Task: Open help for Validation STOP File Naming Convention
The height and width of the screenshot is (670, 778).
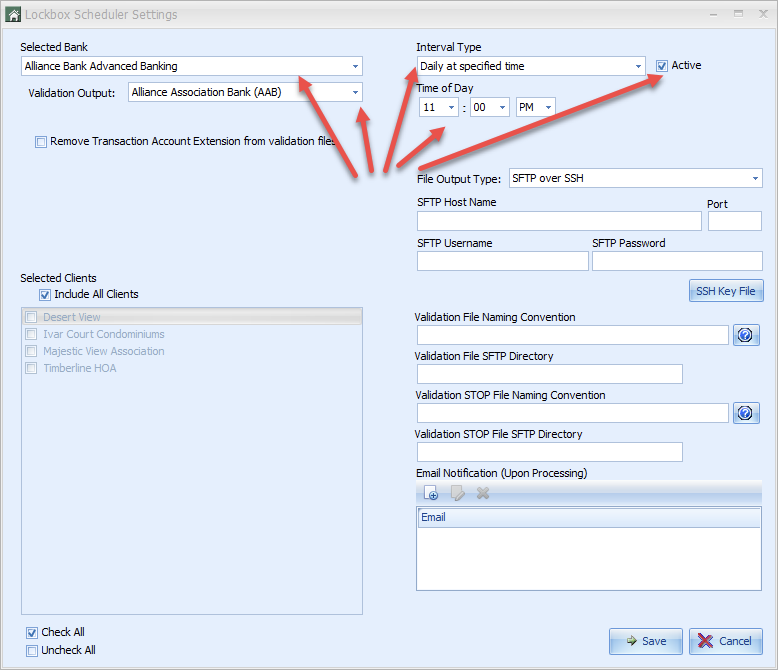Action: [x=747, y=413]
